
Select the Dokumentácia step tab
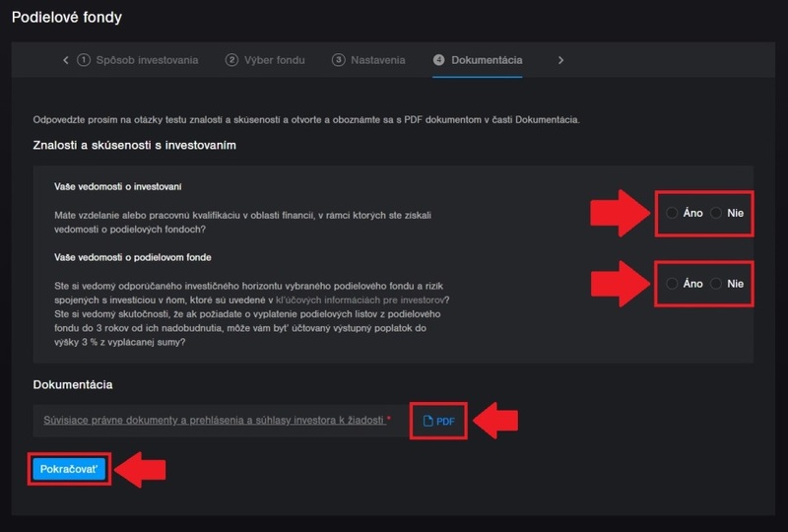[x=487, y=60]
